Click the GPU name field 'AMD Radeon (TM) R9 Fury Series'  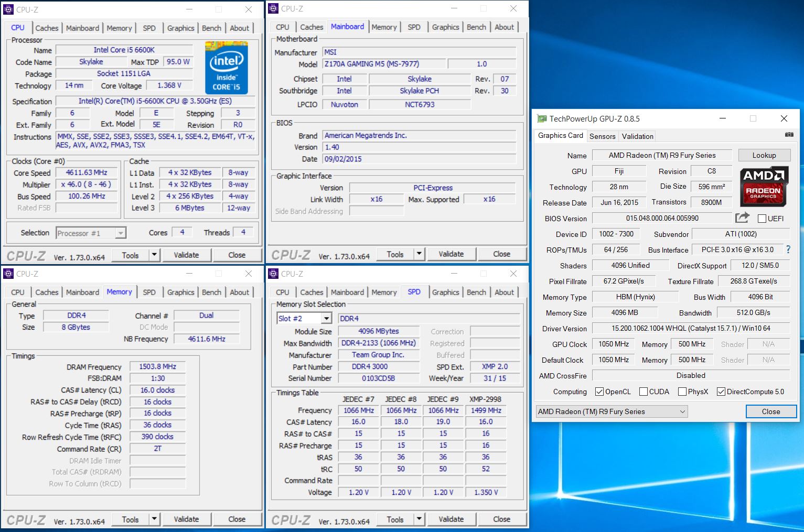tap(662, 155)
